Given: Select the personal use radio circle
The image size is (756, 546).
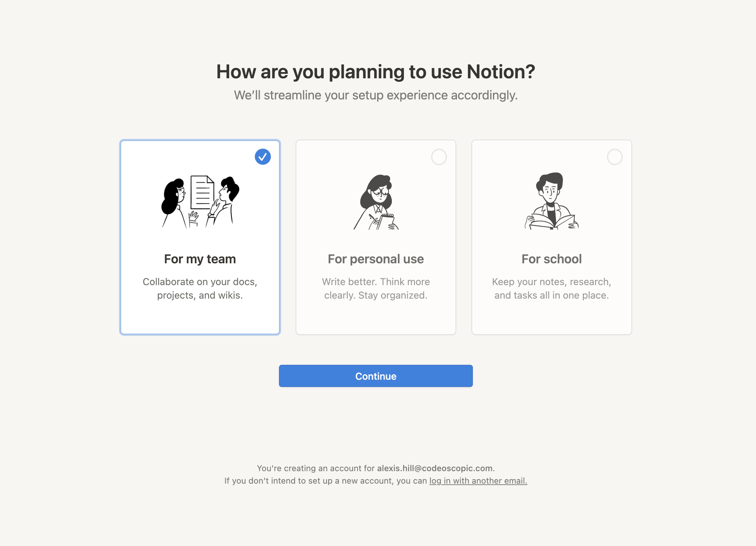Looking at the screenshot, I should point(439,157).
